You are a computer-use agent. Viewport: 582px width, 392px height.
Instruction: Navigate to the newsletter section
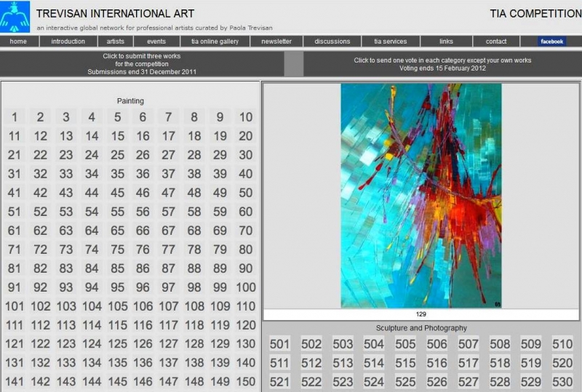coord(276,41)
